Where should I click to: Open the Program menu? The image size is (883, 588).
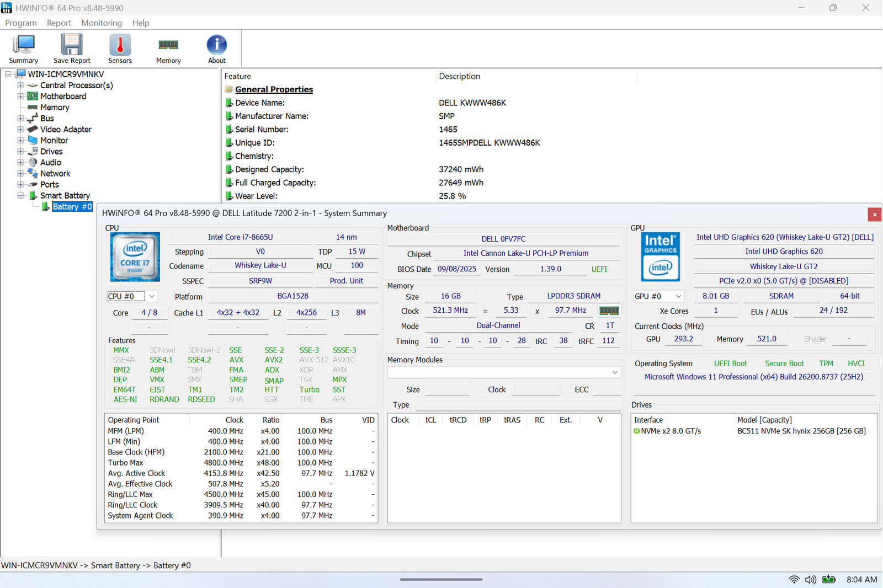pos(21,23)
